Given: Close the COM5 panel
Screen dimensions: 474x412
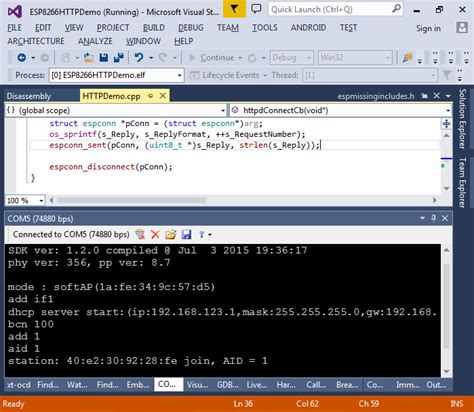Looking at the screenshot, I should [x=445, y=218].
